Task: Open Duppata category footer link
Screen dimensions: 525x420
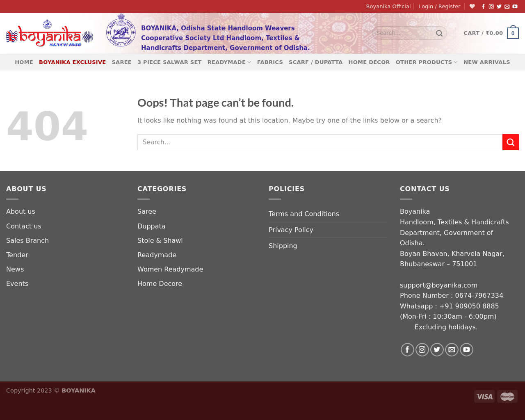Action: coord(151,226)
